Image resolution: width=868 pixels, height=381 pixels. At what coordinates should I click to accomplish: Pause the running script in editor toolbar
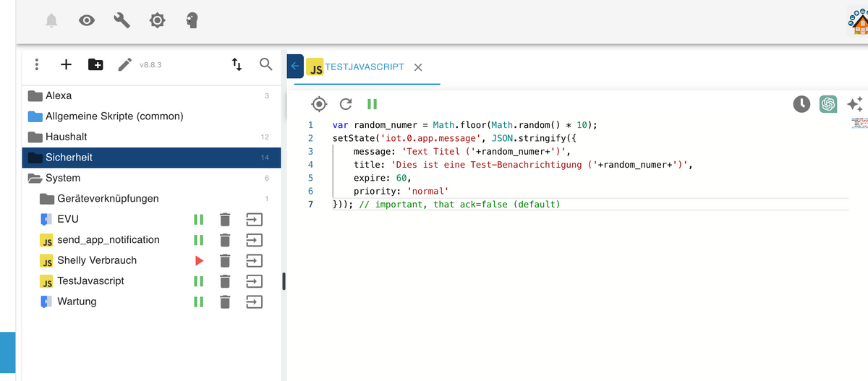(x=372, y=104)
